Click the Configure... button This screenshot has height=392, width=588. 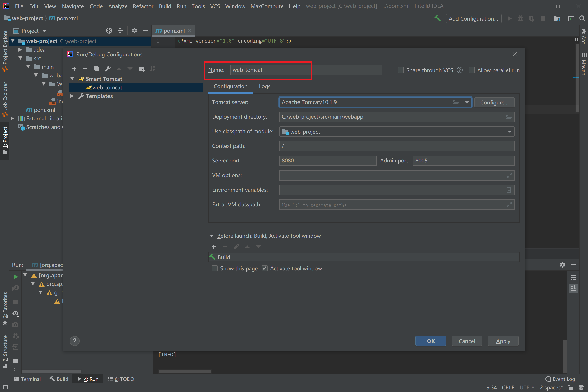coord(494,103)
